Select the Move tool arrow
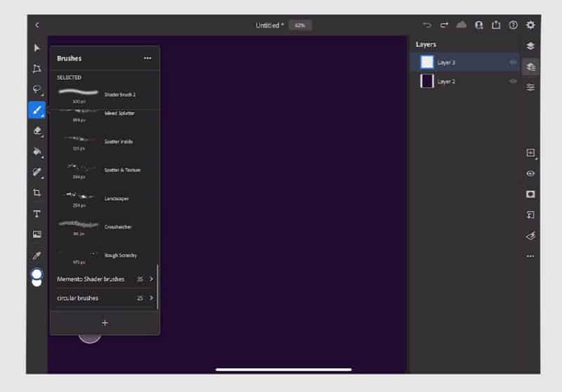Screen dimensions: 562x392 point(37,48)
